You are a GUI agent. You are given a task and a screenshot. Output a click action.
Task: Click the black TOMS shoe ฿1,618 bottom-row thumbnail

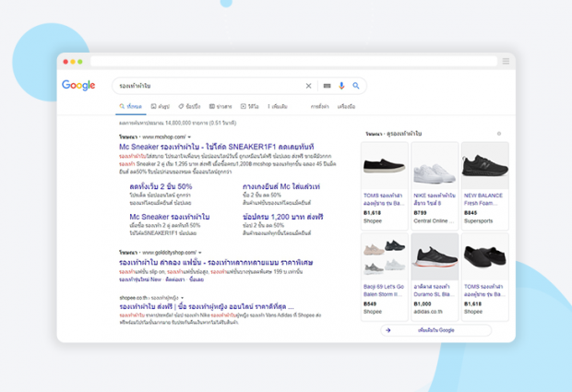point(484,256)
